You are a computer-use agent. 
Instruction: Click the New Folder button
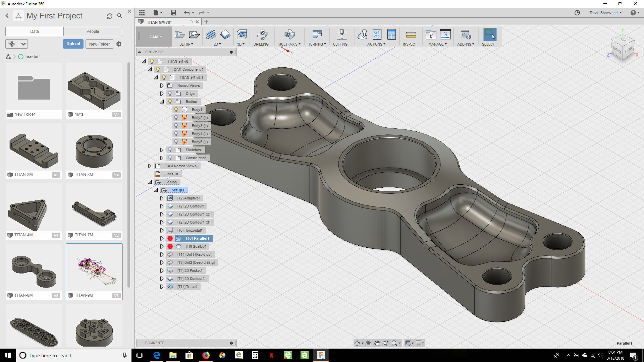(x=99, y=44)
